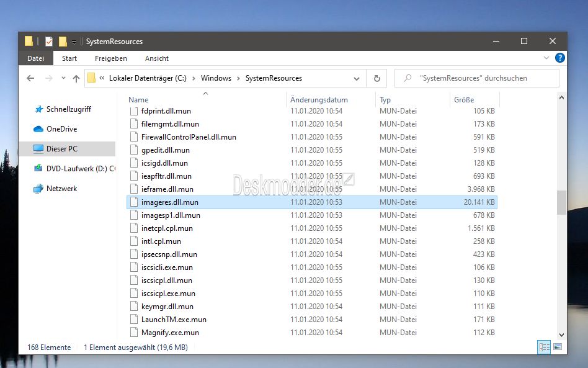Select file imageres.dll.mun
Viewport: 588px width, 368px height.
[x=312, y=202]
